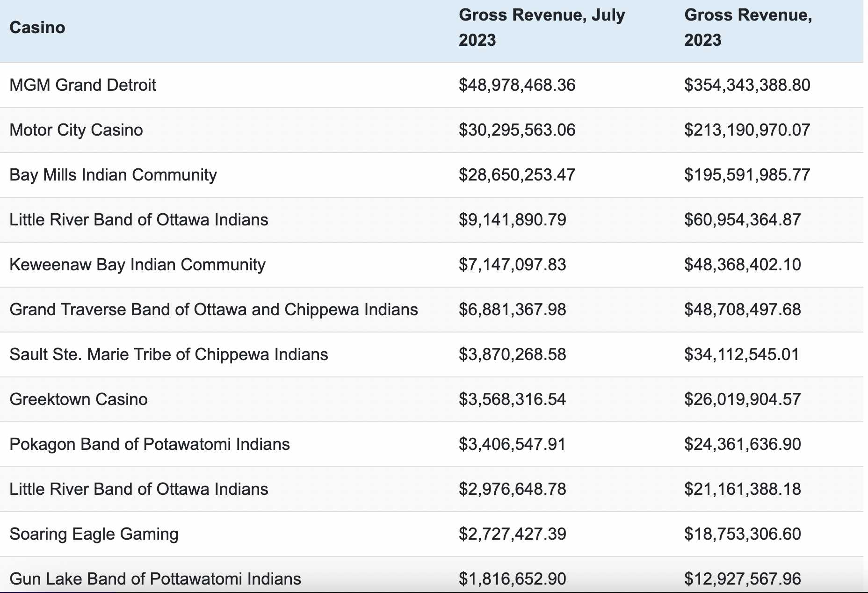
Task: Select the MGM Grand Detroit row name
Action: pyautogui.click(x=83, y=85)
